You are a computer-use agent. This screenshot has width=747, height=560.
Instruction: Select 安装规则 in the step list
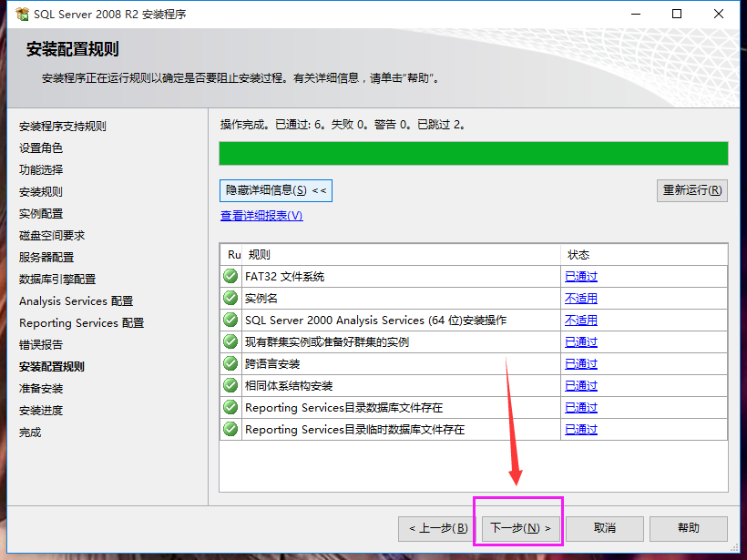coord(41,192)
